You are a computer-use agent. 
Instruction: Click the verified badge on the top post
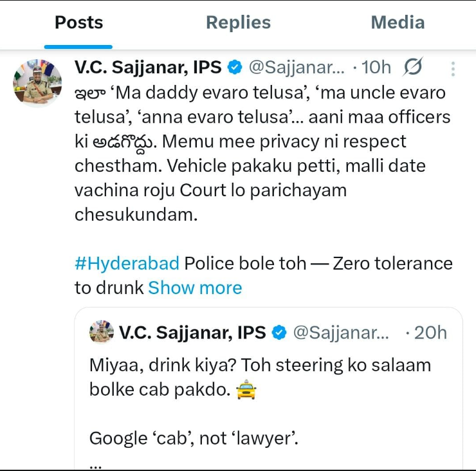point(235,67)
